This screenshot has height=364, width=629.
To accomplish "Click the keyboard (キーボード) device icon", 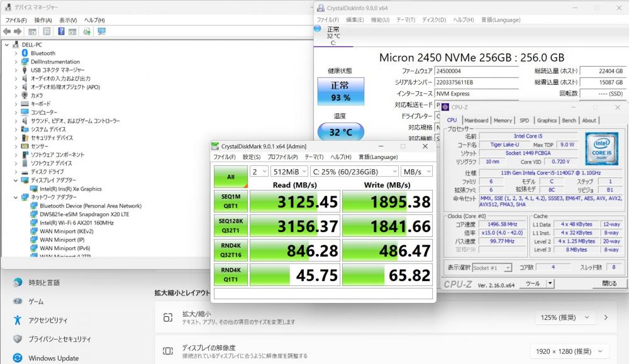I will (25, 104).
